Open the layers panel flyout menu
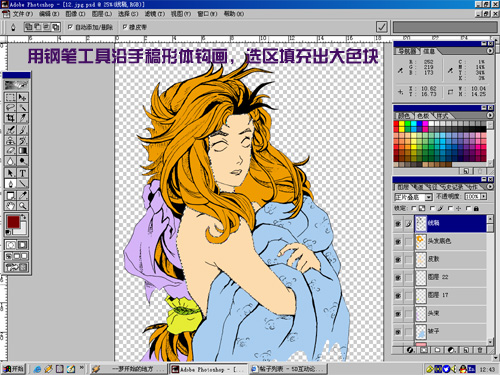Screen dimensions: 500x375 pos(490,187)
